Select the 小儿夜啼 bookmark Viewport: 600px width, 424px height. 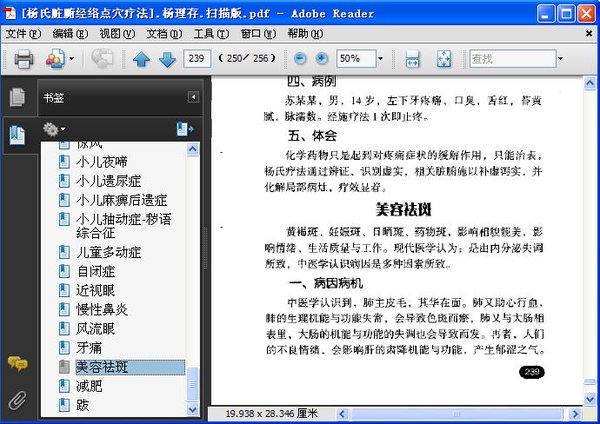coord(102,162)
